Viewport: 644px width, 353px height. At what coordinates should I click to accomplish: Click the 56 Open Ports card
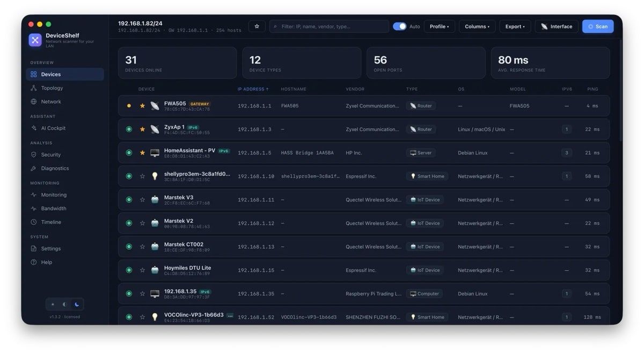(426, 63)
